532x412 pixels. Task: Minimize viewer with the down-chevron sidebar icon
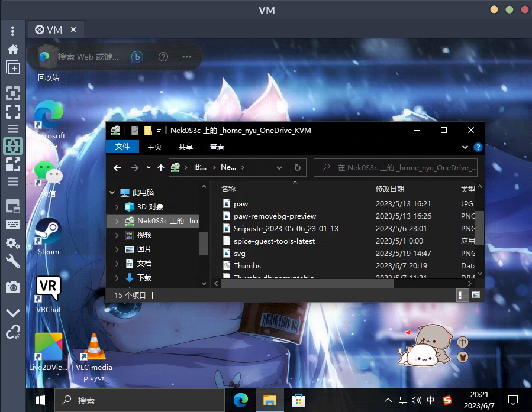13,313
